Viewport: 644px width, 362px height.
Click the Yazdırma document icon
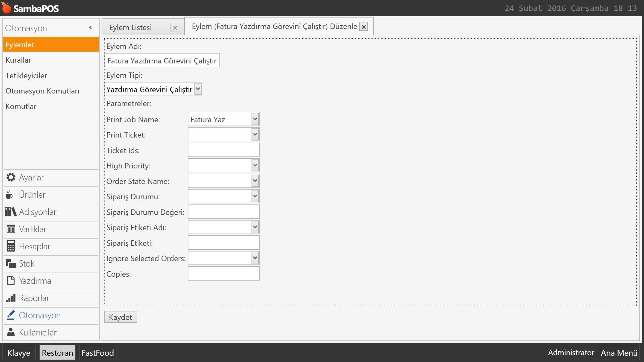click(11, 281)
